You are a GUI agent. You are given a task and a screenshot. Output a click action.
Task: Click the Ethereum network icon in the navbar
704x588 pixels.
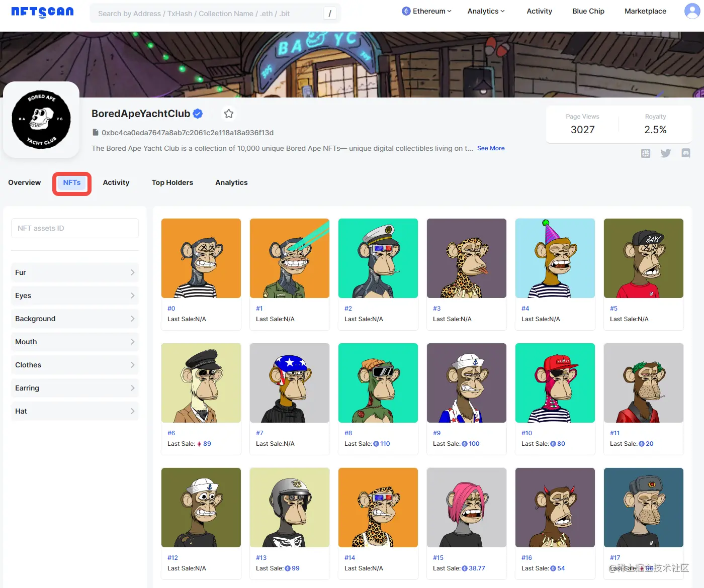click(x=406, y=11)
